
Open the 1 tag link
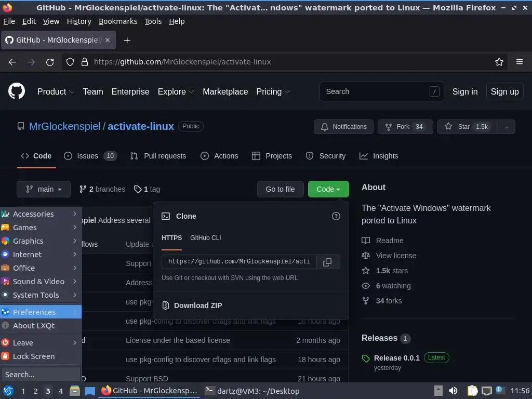tap(147, 189)
